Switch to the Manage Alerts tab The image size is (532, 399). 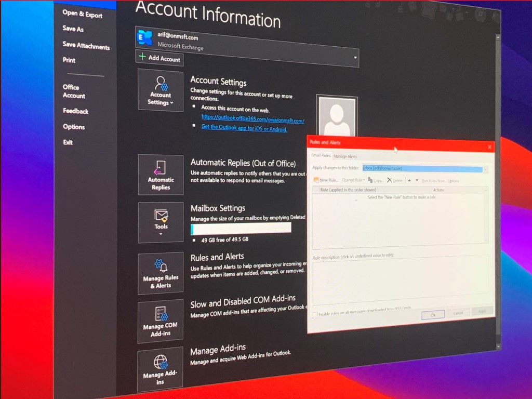[345, 156]
